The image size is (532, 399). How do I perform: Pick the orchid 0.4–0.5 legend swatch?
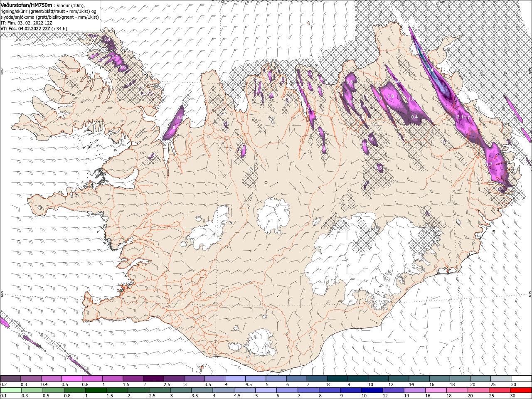[51, 379]
